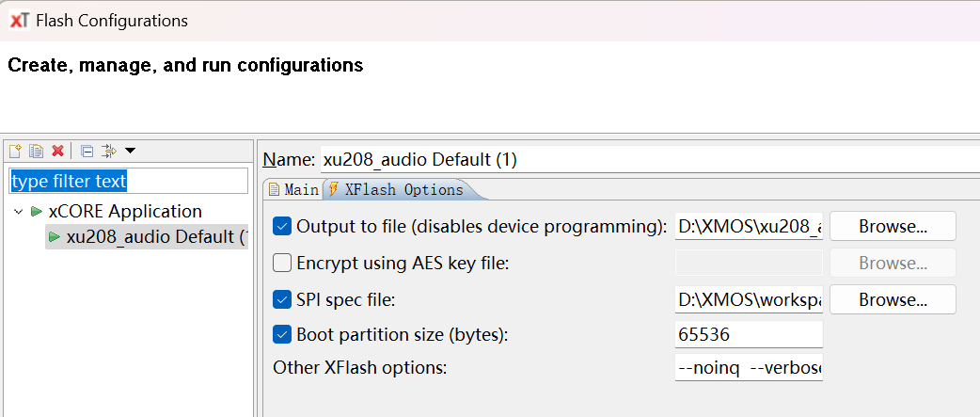Viewport: 980px width, 417px height.
Task: Collapse all configurations in the tree
Action: pos(87,151)
